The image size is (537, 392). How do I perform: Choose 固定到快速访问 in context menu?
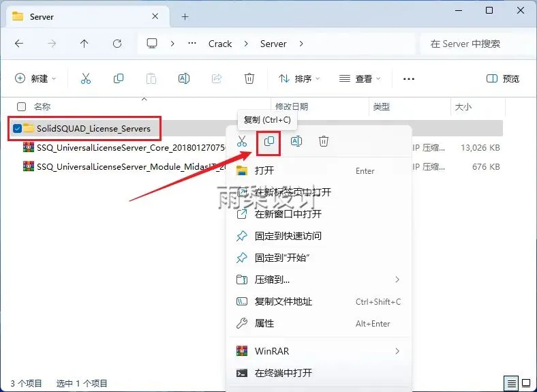319,236
